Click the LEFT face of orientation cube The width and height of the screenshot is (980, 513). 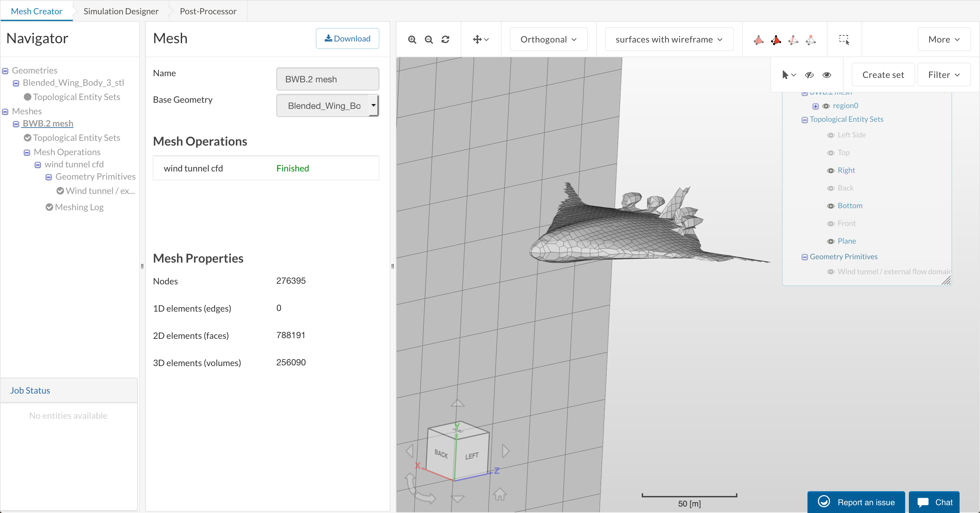(x=472, y=456)
